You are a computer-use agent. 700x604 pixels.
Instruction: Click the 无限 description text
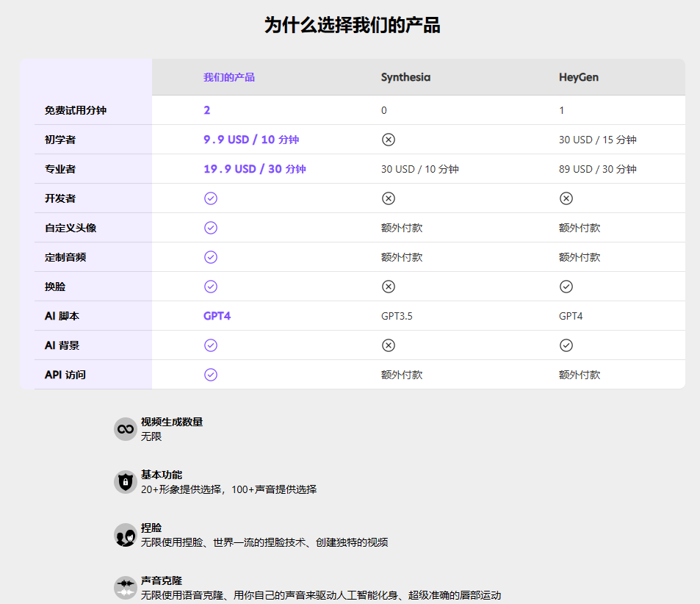[151, 436]
